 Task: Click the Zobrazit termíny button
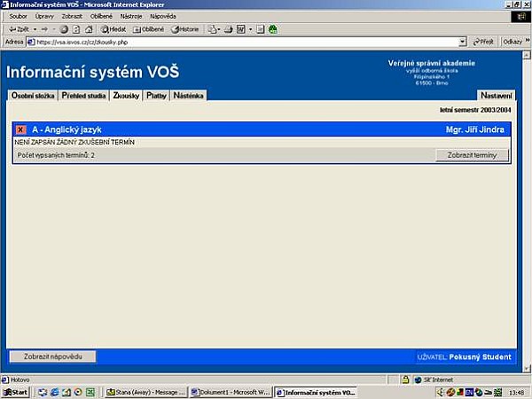tap(472, 155)
